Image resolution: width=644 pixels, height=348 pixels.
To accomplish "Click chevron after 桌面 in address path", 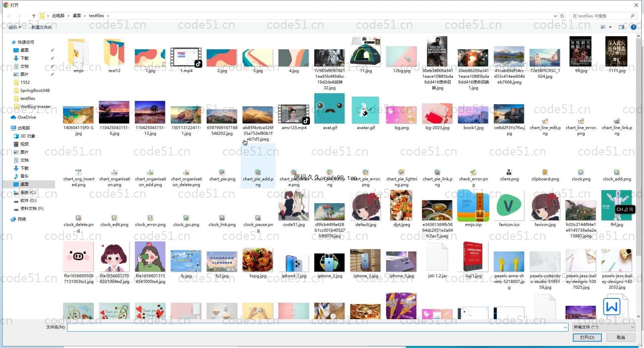I will [85, 16].
